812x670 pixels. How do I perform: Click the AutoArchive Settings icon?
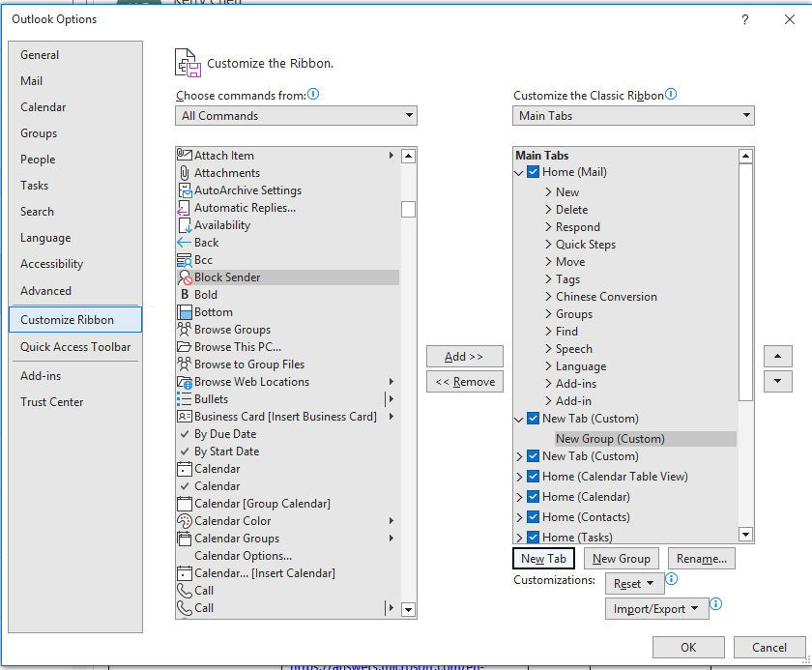point(185,190)
